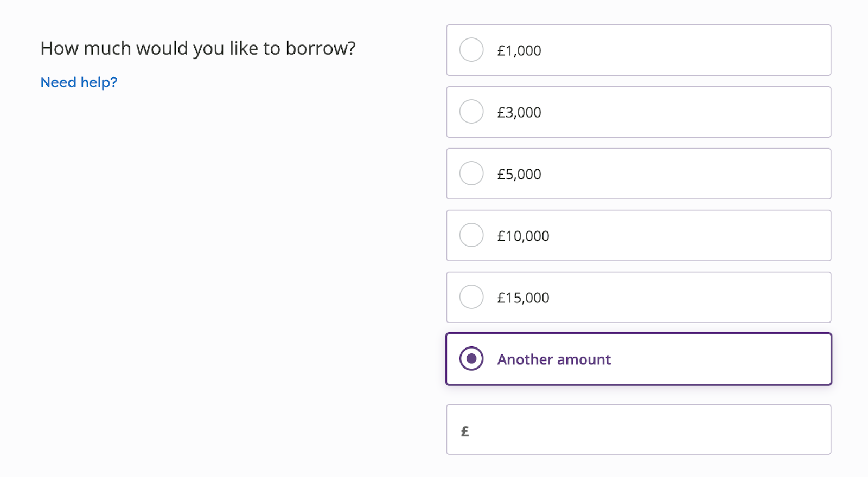
Task: Click the radio circle beside £1,000
Action: (471, 50)
